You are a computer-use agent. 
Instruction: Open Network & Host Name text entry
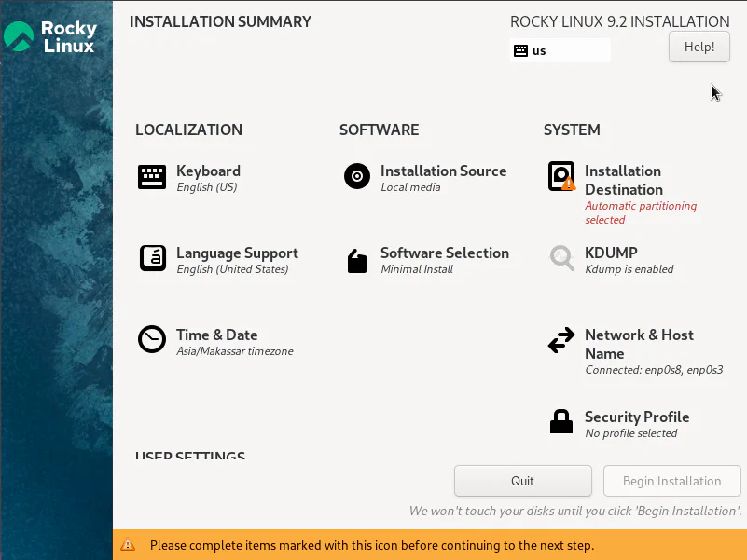(639, 344)
